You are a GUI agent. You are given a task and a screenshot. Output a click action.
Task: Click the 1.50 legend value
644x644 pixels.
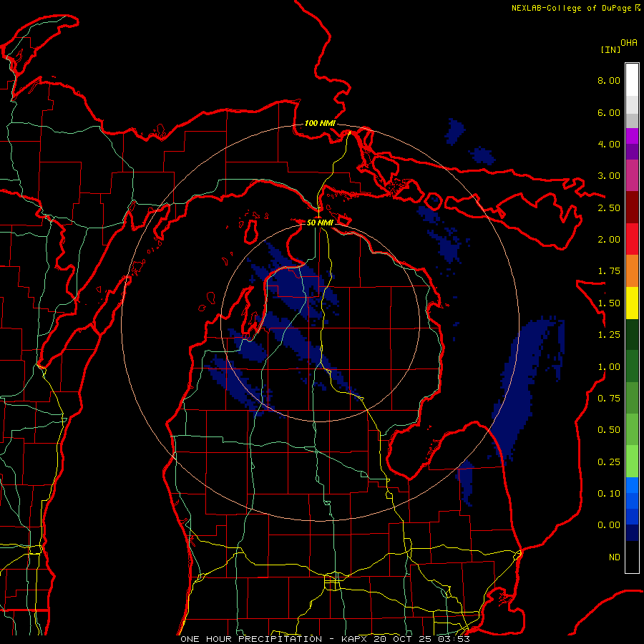(x=609, y=303)
